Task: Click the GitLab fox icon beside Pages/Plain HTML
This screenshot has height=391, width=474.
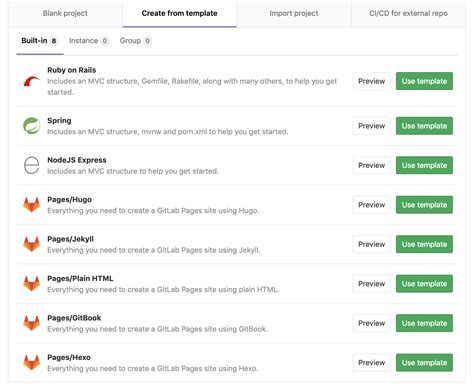Action: (31, 284)
